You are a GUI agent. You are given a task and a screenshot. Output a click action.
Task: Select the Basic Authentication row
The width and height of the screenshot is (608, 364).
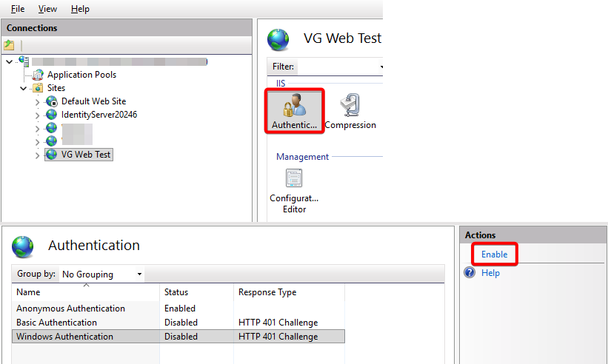(57, 323)
